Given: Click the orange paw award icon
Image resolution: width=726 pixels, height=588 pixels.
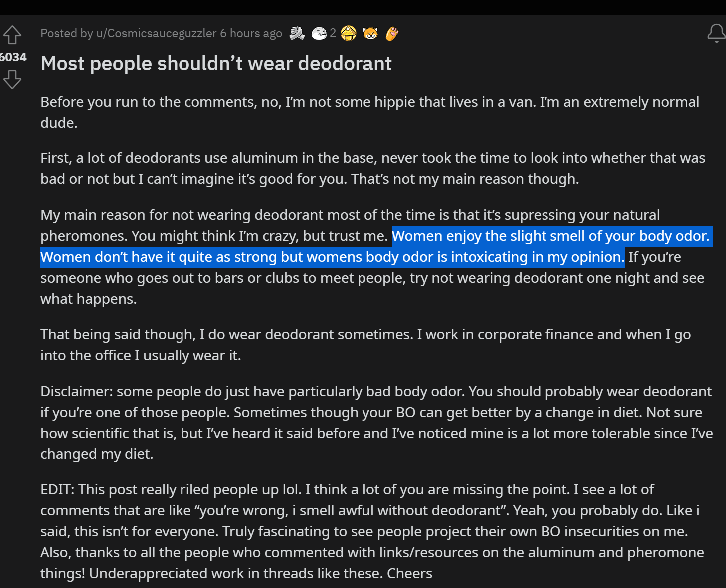Looking at the screenshot, I should click(392, 33).
